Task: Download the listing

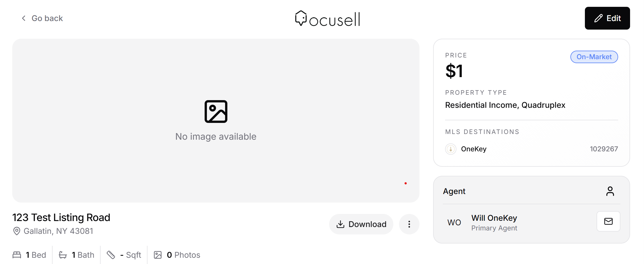Action: (361, 224)
